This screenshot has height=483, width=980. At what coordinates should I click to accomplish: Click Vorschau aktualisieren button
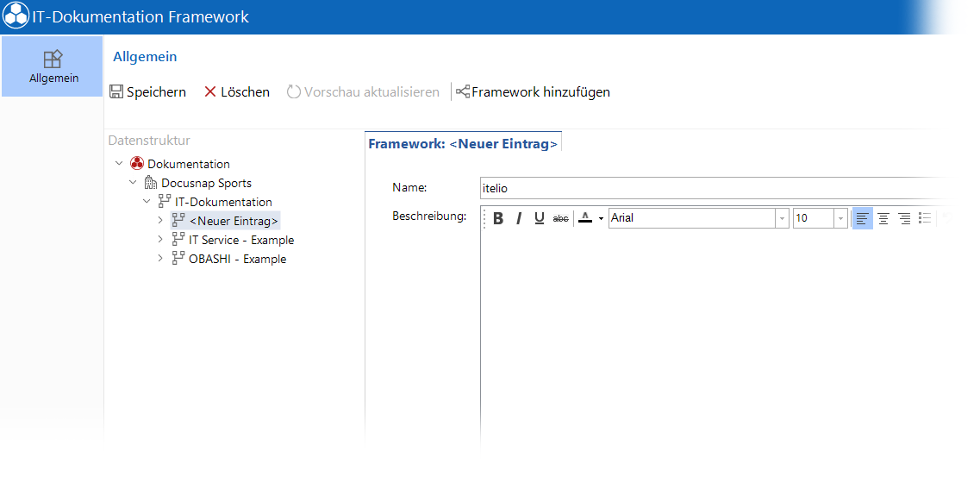(x=363, y=92)
